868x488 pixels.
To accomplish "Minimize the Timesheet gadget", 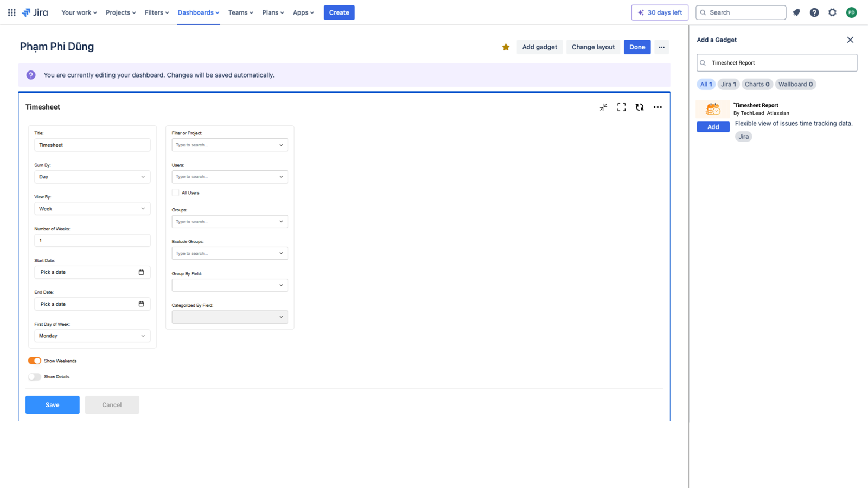I will tap(603, 107).
